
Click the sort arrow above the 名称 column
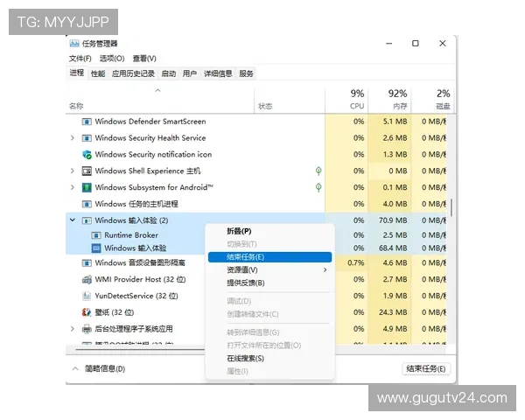(157, 90)
